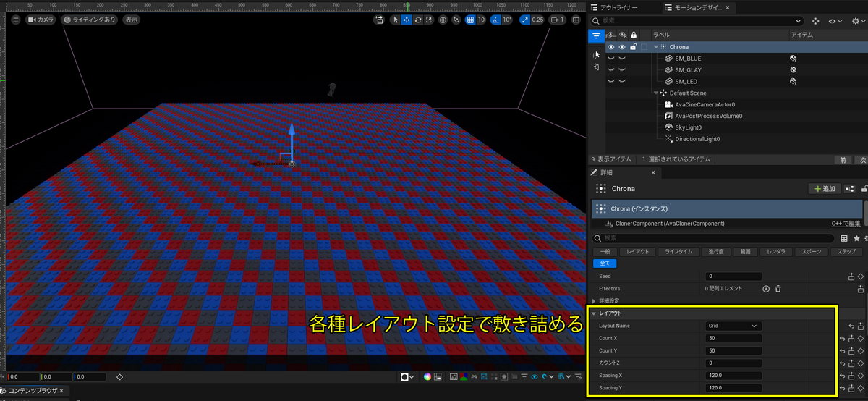Image resolution: width=868 pixels, height=401 pixels.
Task: Switch to the アウトライナー tab
Action: tap(617, 7)
